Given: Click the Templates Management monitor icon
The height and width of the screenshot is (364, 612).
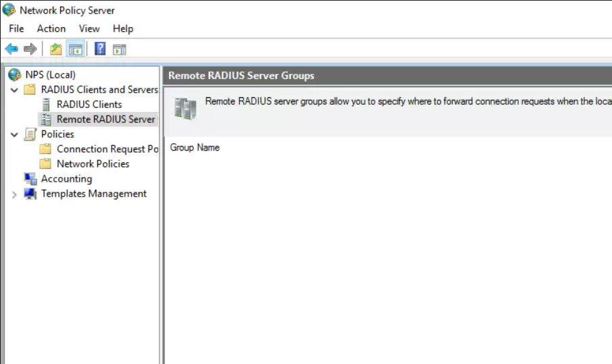Looking at the screenshot, I should [30, 194].
